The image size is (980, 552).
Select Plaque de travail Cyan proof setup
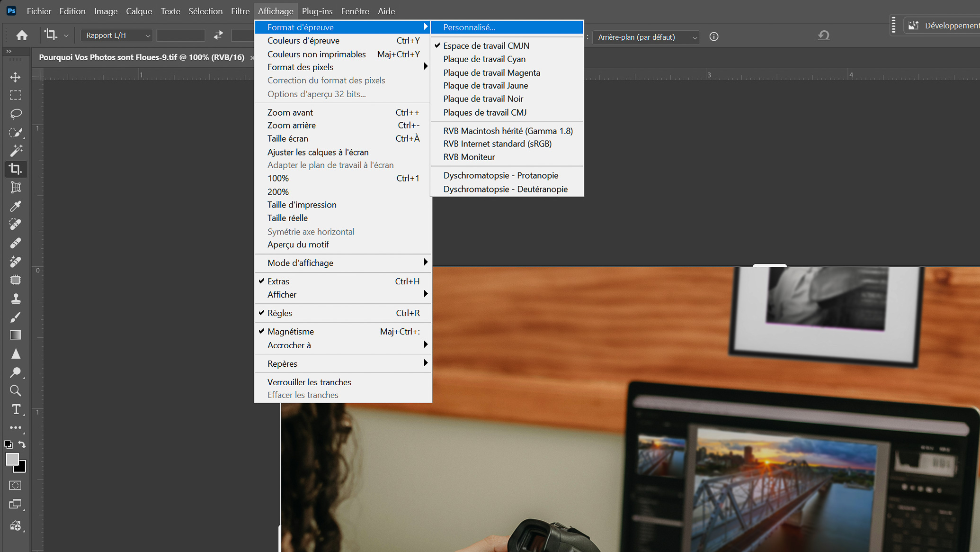(x=484, y=59)
